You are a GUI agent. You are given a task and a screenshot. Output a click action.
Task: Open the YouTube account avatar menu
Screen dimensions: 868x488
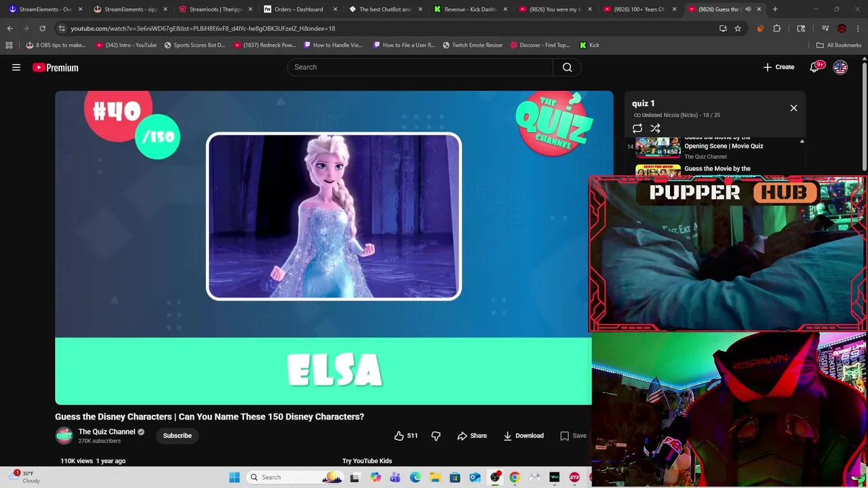840,67
